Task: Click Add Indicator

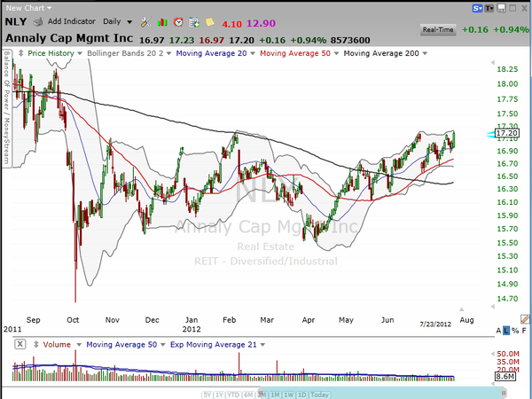Action: pos(71,21)
